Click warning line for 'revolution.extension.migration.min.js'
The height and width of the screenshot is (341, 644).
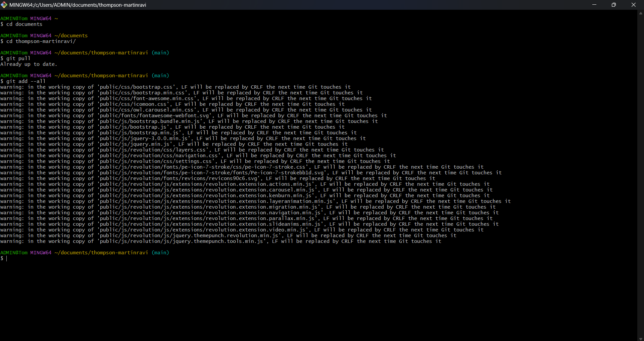(x=248, y=207)
